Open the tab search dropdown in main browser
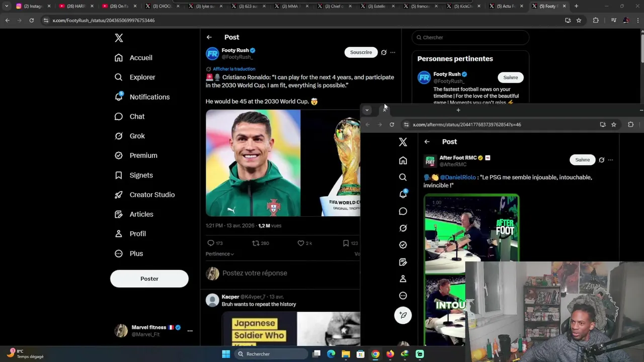This screenshot has width=644, height=362. pos(7,6)
